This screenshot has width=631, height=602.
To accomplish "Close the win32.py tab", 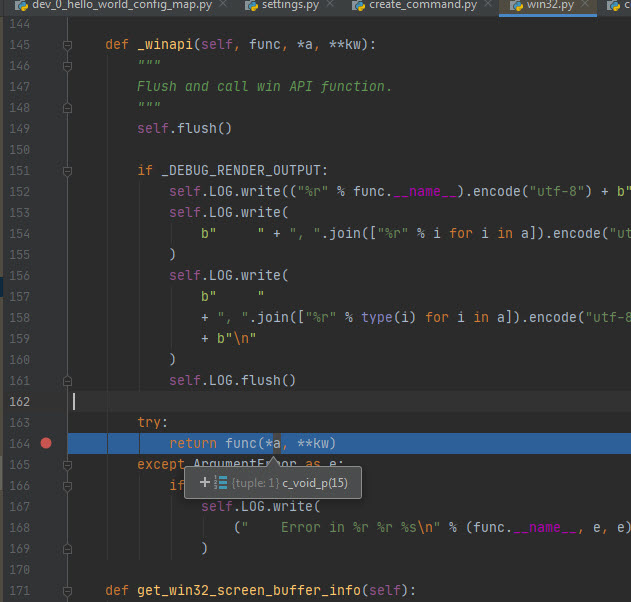I will (585, 4).
